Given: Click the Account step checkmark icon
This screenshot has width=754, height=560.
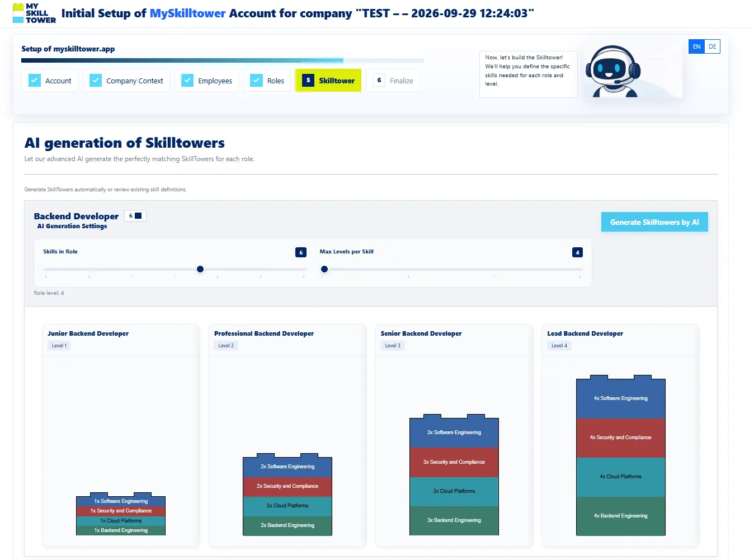Looking at the screenshot, I should [35, 81].
